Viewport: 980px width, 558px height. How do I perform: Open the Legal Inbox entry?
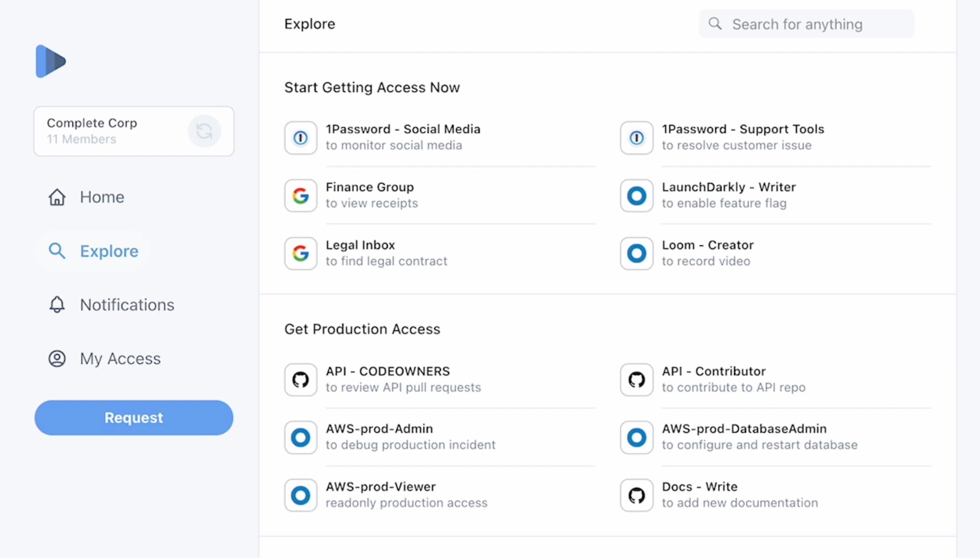click(x=440, y=253)
